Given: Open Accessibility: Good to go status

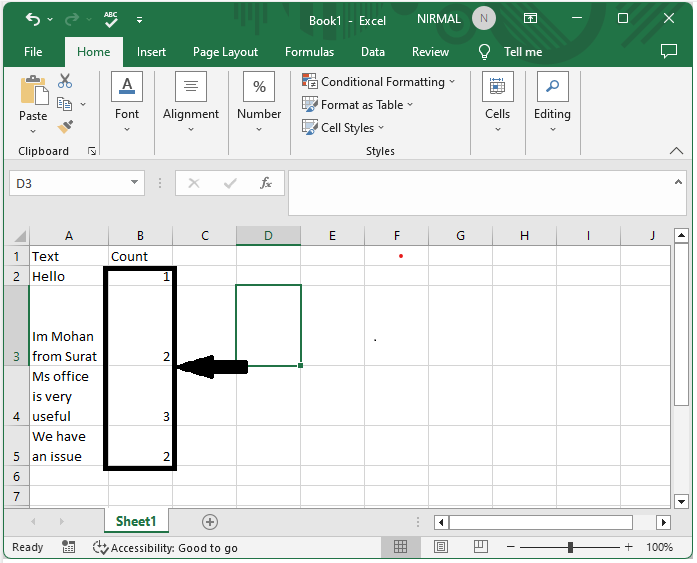Looking at the screenshot, I should tap(165, 547).
